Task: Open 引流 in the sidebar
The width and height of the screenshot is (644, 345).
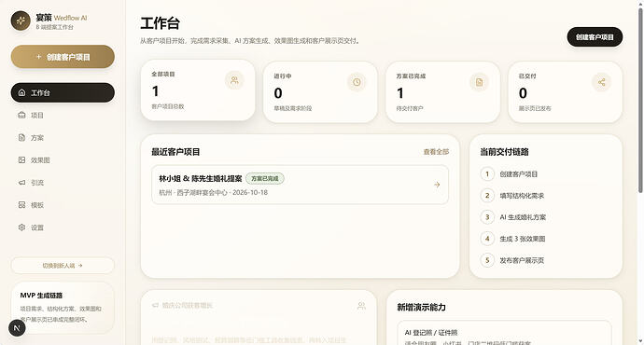Action: [63, 183]
